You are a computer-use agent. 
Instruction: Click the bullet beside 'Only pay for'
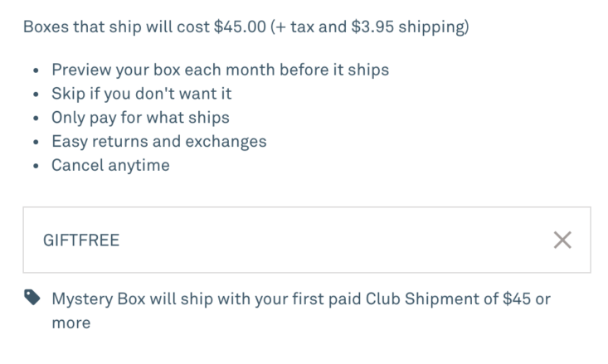pos(36,119)
